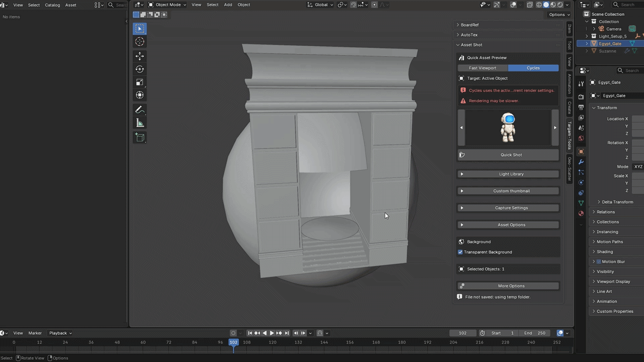The height and width of the screenshot is (362, 644).
Task: Open the Geo-Scatter sidebar tab
Action: [570, 169]
